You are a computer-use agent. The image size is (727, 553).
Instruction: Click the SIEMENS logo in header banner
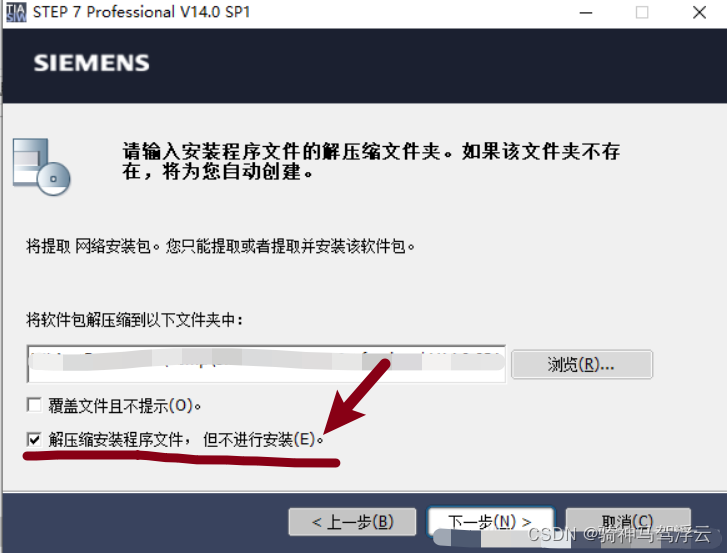(x=91, y=63)
